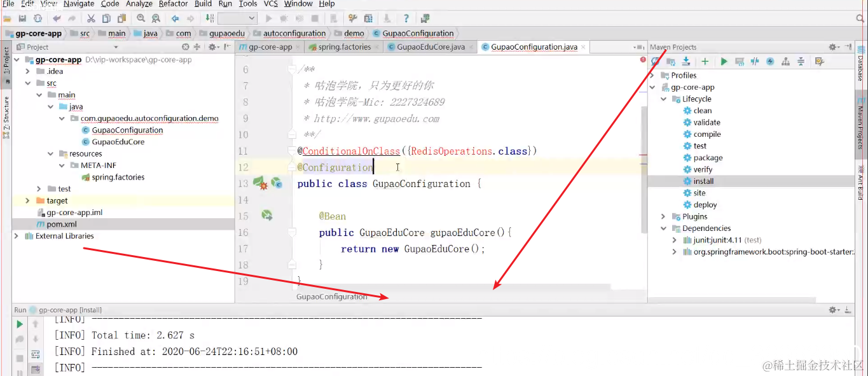
Task: Open the Build menu
Action: click(x=203, y=4)
